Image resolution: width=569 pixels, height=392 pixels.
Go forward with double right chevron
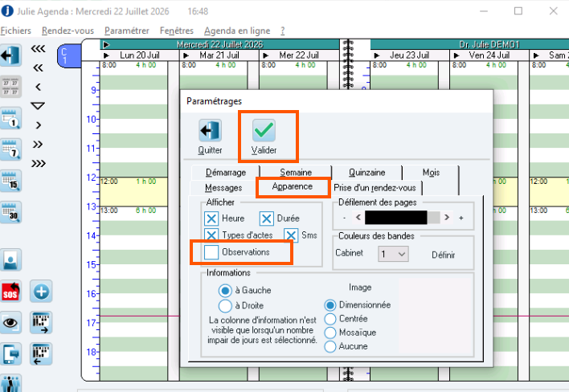coord(38,145)
